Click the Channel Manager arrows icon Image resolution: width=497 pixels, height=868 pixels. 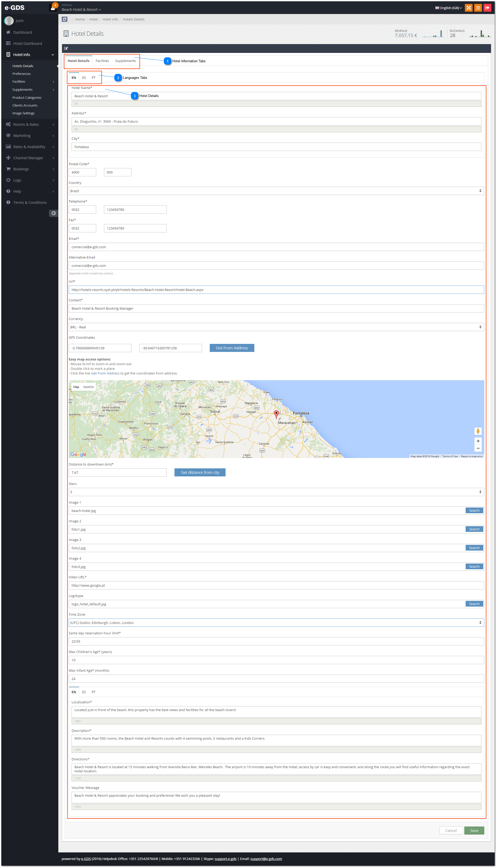tap(8, 158)
